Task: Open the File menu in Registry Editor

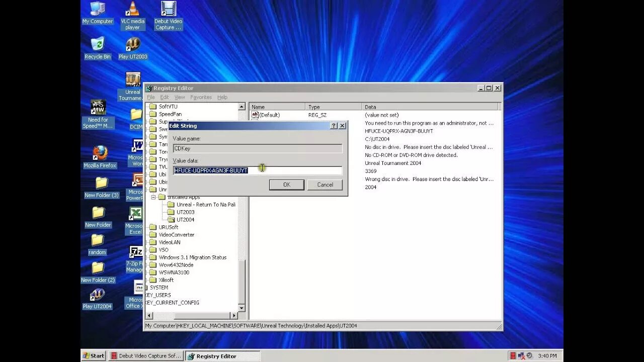Action: pos(151,97)
